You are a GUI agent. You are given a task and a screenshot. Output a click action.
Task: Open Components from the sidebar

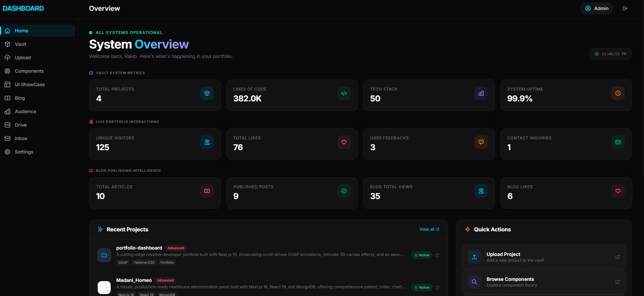click(x=38, y=71)
